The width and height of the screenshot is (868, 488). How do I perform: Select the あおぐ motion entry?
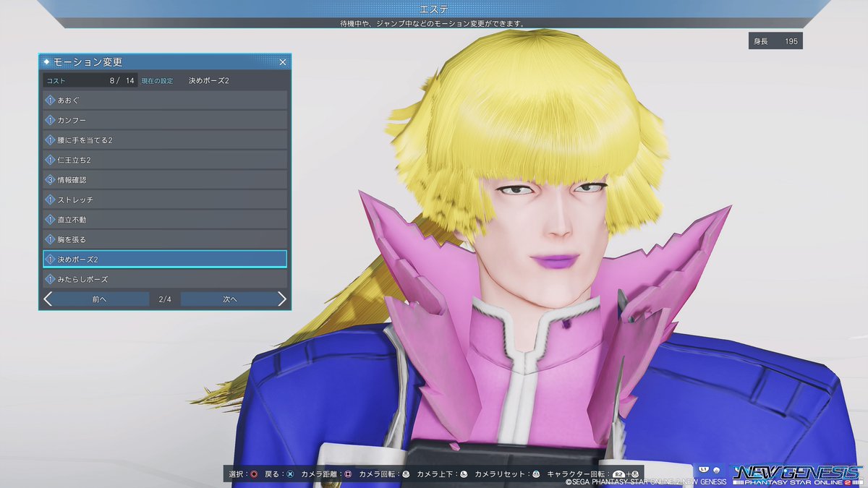point(165,100)
